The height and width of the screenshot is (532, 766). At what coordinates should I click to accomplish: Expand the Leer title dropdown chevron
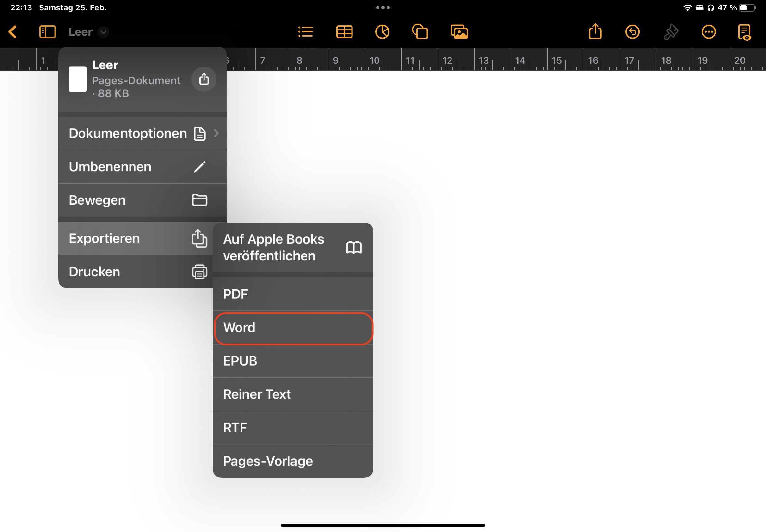pos(104,32)
